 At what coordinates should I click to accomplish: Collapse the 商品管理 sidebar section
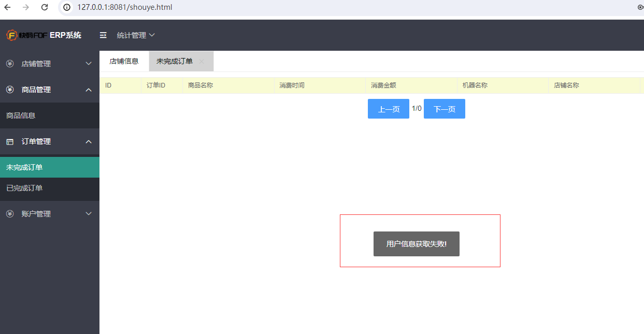[50, 90]
